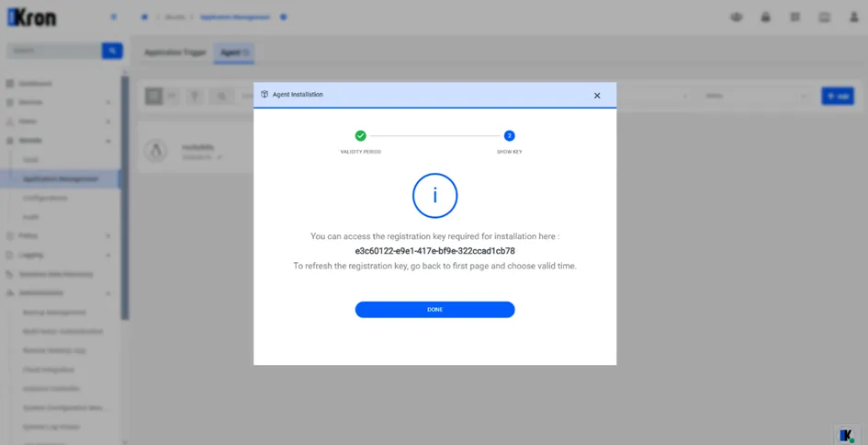Click the Add button in background toolbar

tap(838, 96)
